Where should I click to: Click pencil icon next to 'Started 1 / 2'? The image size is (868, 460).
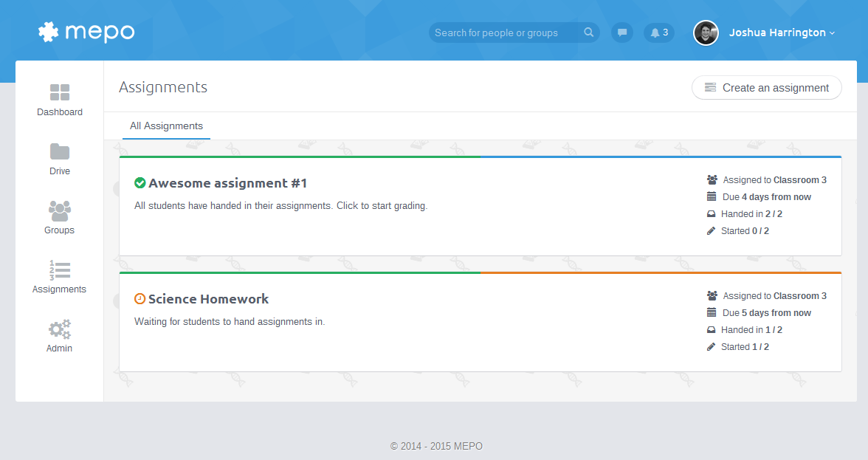(712, 347)
